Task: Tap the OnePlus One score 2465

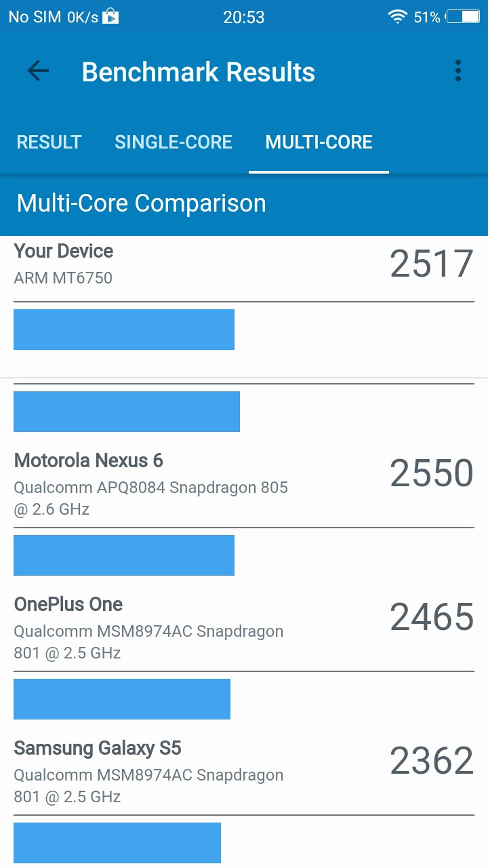Action: (x=431, y=617)
